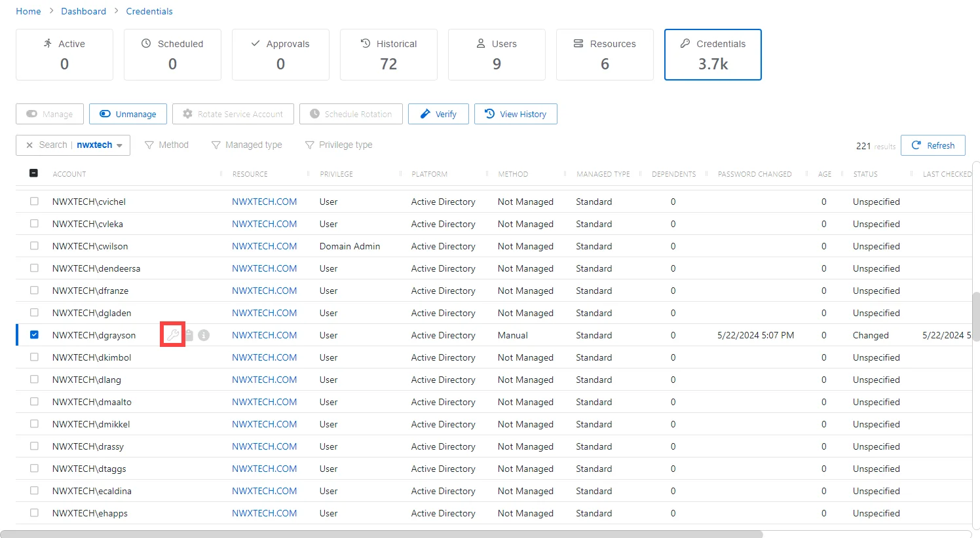Go to Dashboard breadcrumb link

(83, 11)
